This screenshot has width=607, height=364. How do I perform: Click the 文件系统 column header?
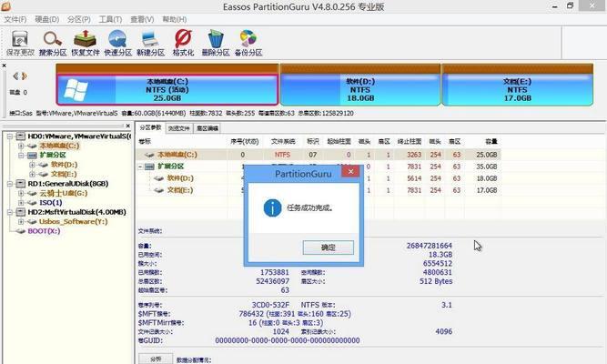tap(283, 142)
